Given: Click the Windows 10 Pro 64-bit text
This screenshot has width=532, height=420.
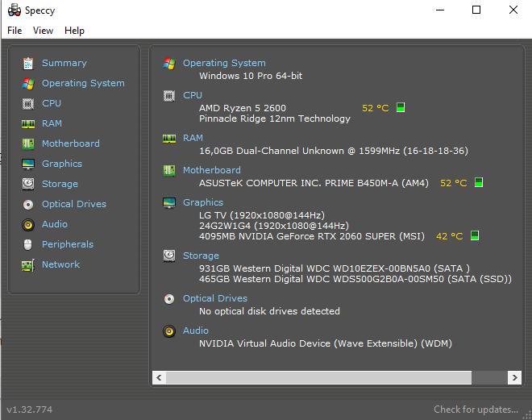Looking at the screenshot, I should [x=251, y=76].
